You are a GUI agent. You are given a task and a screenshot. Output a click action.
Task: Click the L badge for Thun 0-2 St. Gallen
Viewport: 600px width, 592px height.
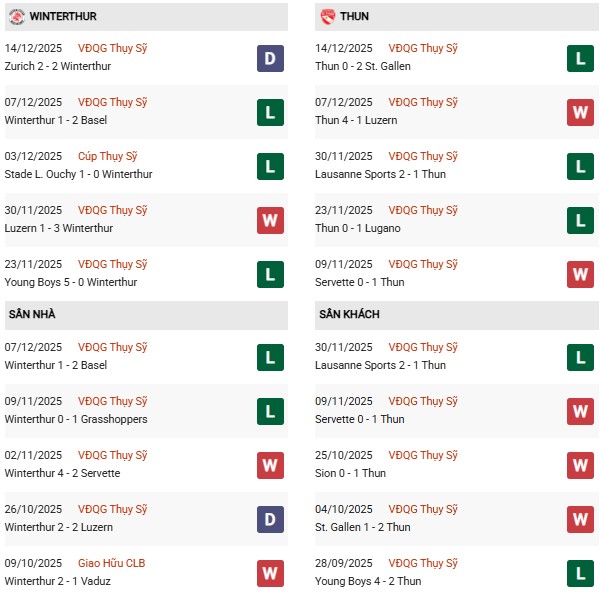pos(581,58)
